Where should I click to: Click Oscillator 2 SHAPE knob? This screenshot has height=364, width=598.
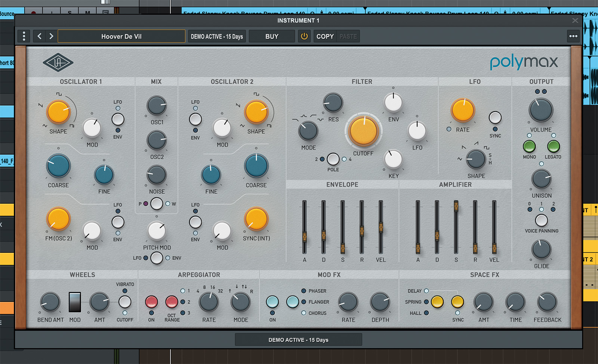(256, 112)
